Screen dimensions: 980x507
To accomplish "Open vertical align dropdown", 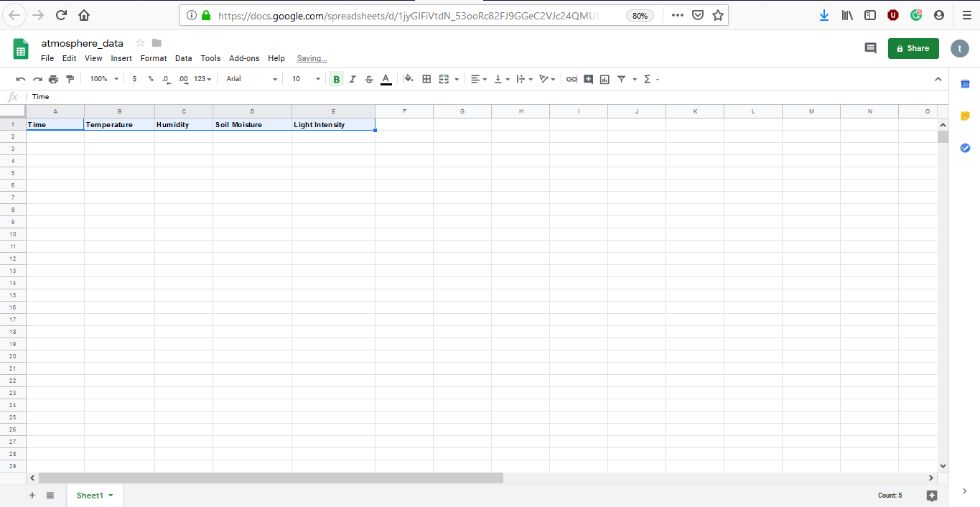I will point(502,79).
